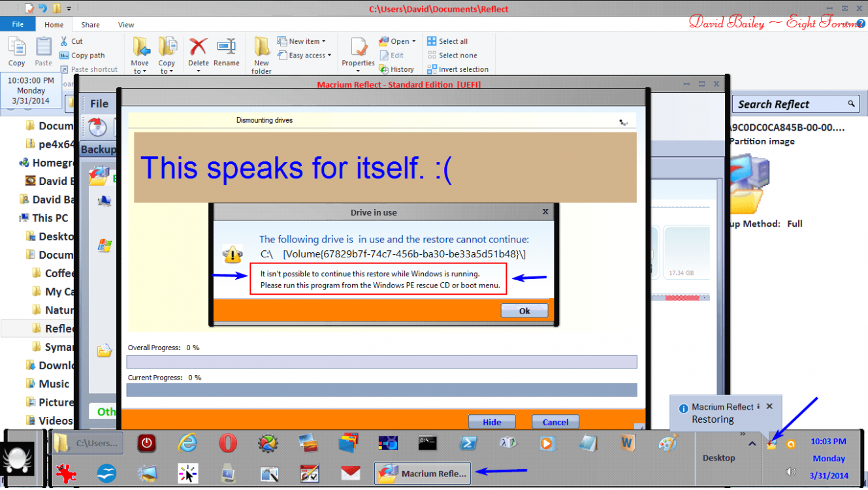Click Invert selection in ribbon
The image size is (868, 490).
click(458, 69)
